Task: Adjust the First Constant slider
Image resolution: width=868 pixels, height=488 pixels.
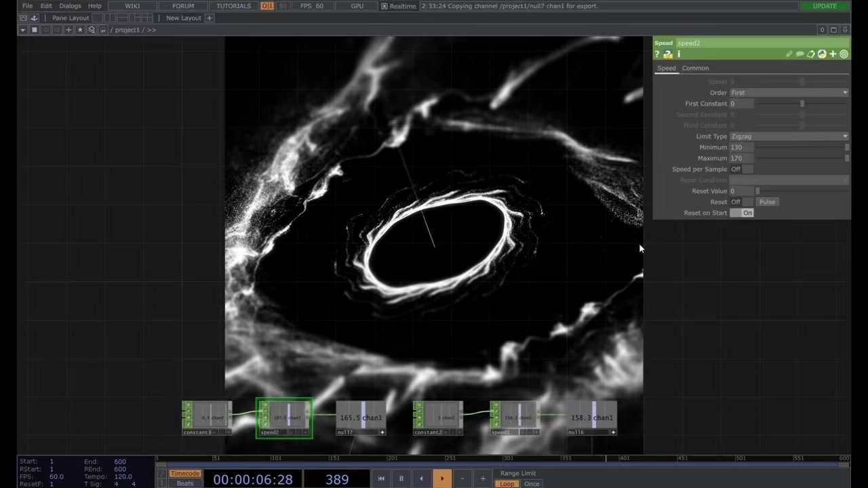Action: click(x=802, y=104)
